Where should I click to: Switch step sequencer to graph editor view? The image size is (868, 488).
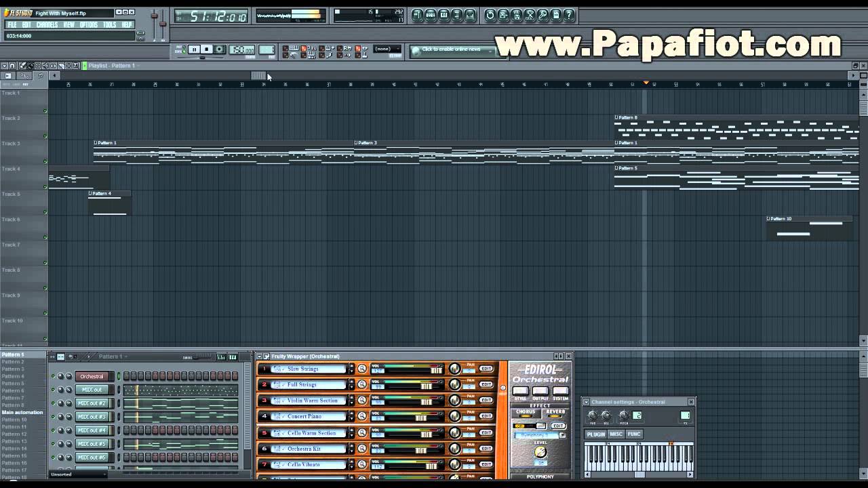pos(221,357)
